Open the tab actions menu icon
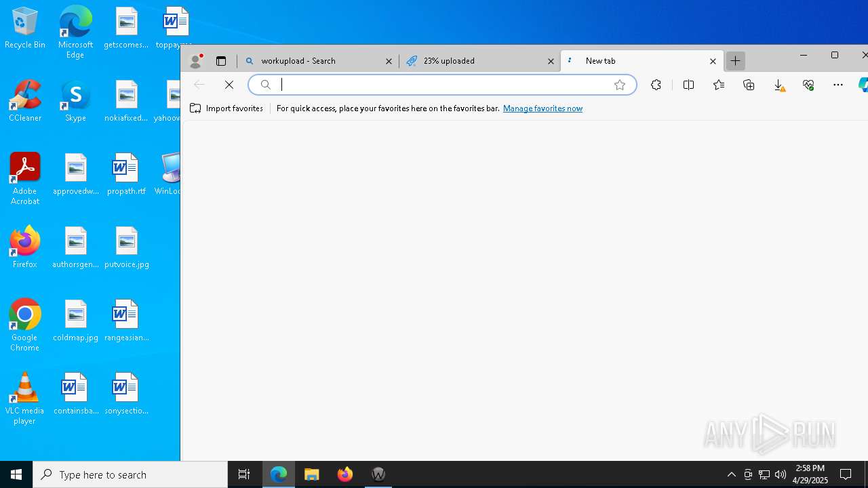 click(221, 61)
